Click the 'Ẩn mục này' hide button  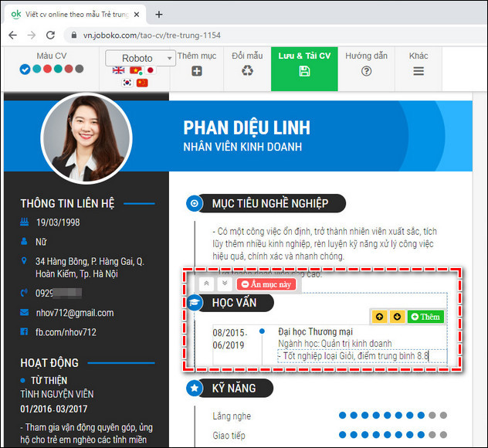point(266,284)
